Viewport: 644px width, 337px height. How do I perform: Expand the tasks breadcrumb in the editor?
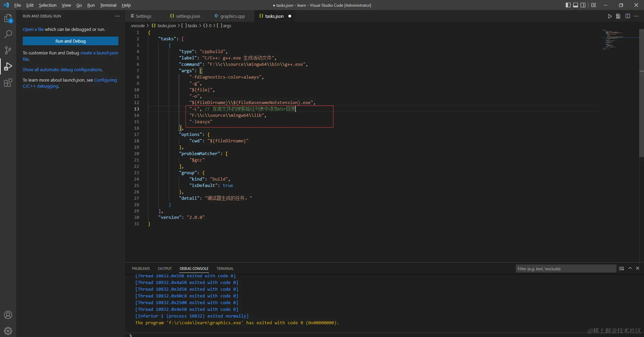coord(192,26)
